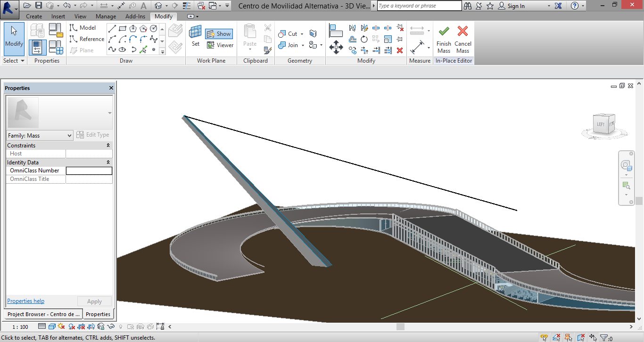This screenshot has width=644, height=342.
Task: Select the Move tool in Modify panel
Action: pyautogui.click(x=336, y=47)
